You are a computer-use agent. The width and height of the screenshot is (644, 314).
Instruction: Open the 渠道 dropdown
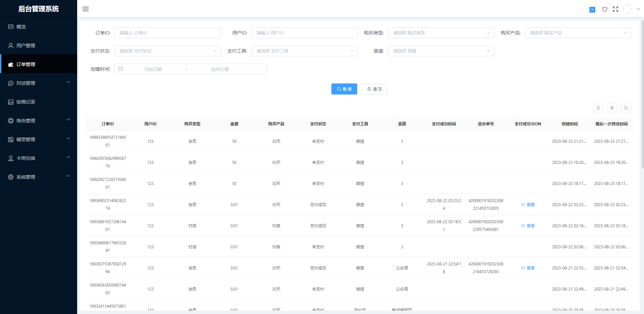tap(441, 51)
